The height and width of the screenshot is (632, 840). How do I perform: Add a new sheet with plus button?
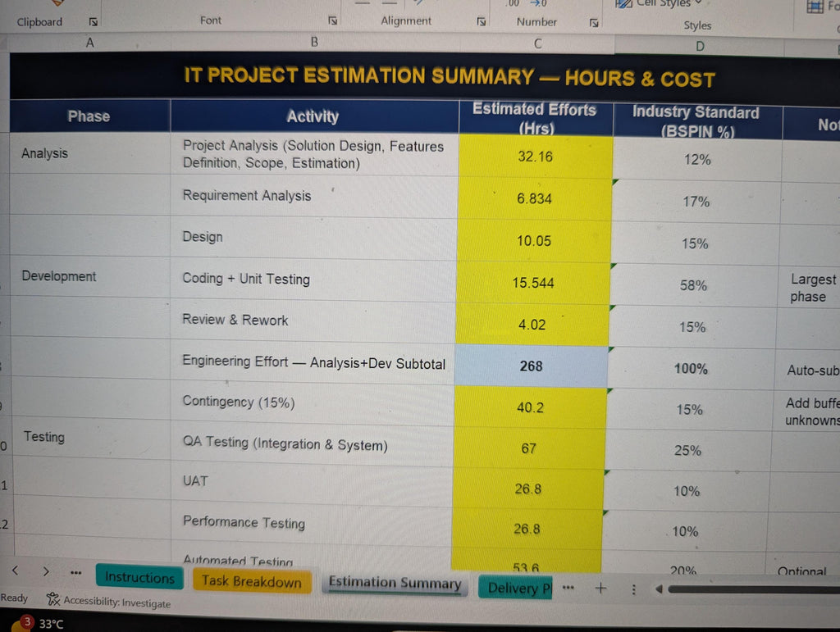tap(601, 588)
